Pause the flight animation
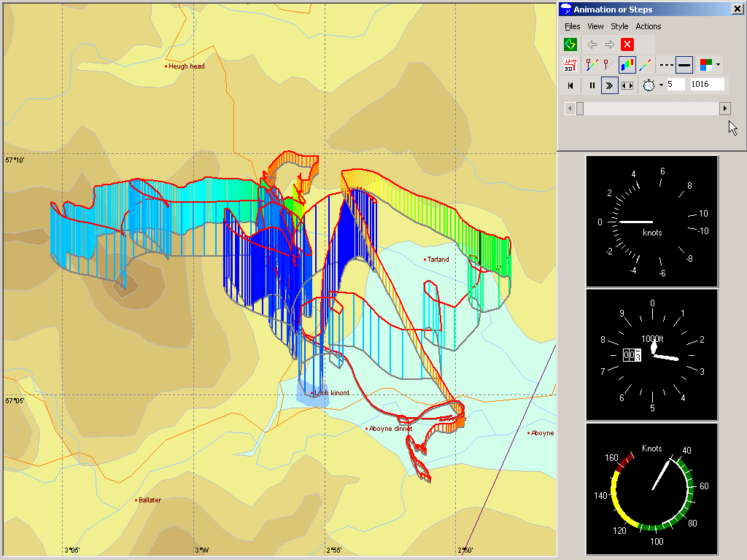 click(592, 85)
